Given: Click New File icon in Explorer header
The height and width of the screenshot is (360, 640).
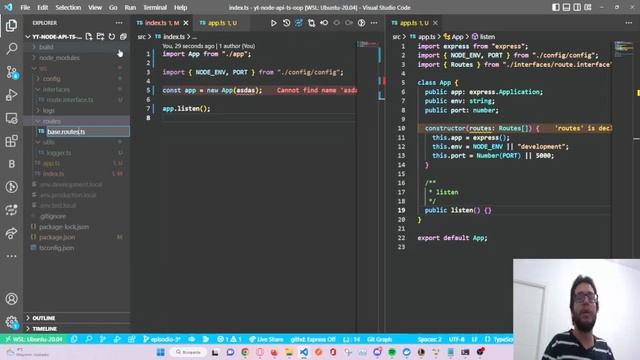Looking at the screenshot, I should coord(89,37).
